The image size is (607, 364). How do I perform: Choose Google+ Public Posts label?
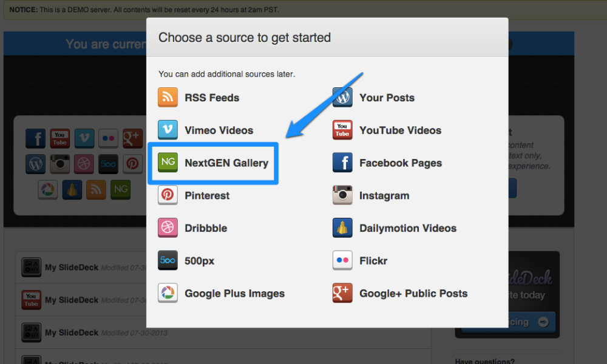[413, 294]
